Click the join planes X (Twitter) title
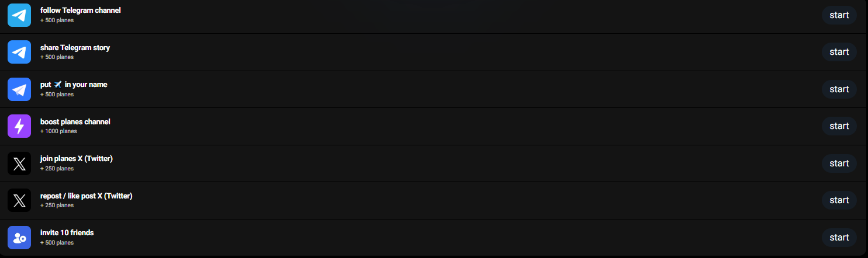The image size is (868, 258). (77, 159)
